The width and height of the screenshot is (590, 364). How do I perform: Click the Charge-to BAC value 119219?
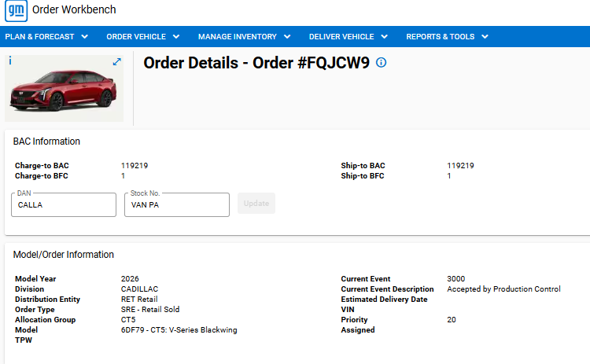coord(135,166)
